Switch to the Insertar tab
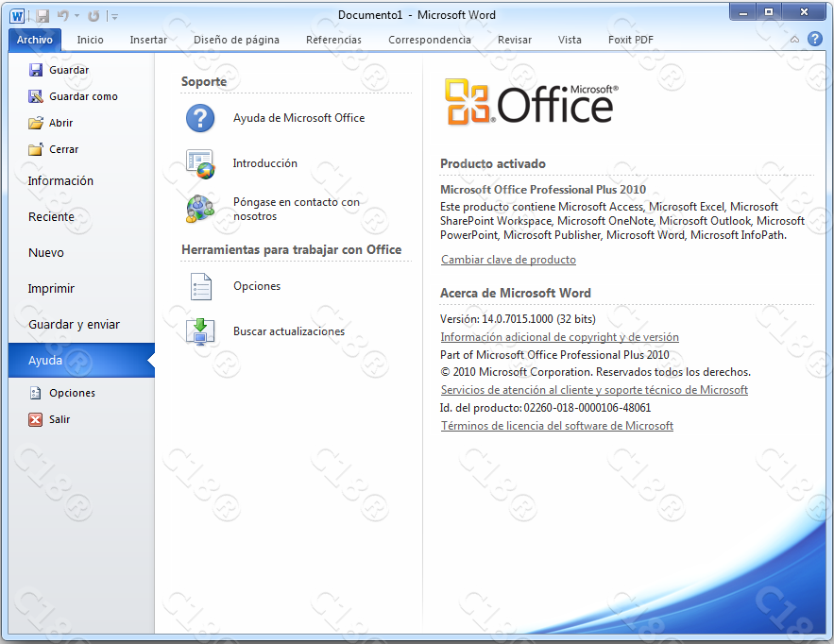 [x=148, y=40]
